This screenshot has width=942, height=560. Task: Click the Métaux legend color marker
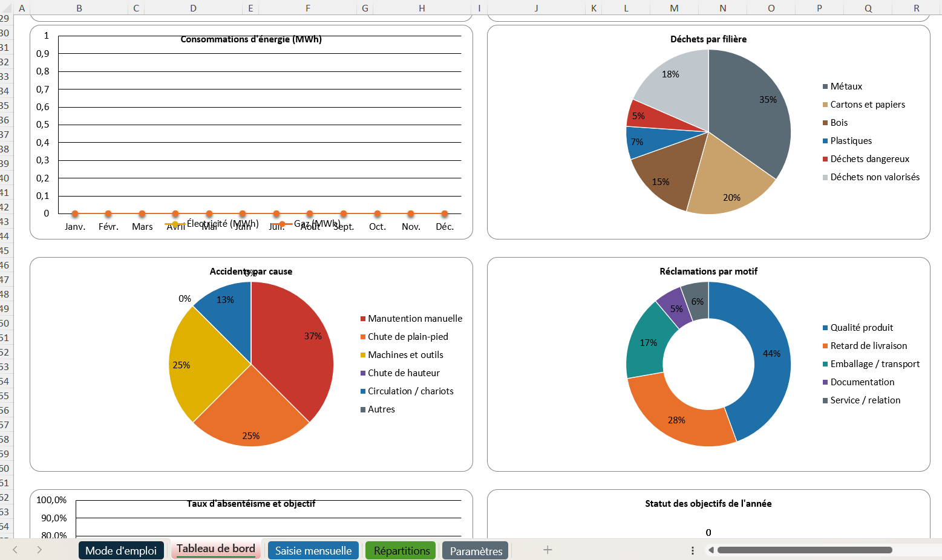point(825,86)
